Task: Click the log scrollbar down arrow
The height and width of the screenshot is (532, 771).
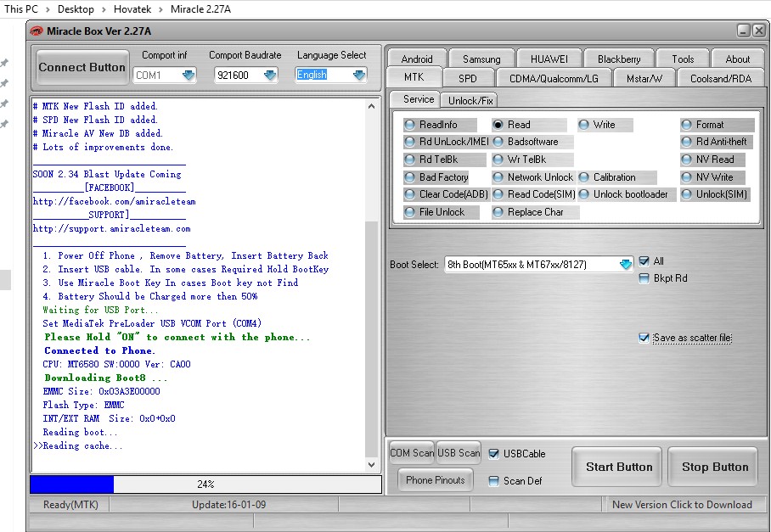Action: point(371,465)
